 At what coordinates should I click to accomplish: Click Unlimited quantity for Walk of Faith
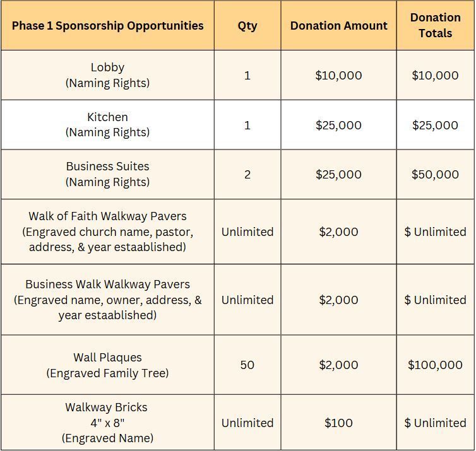(247, 231)
